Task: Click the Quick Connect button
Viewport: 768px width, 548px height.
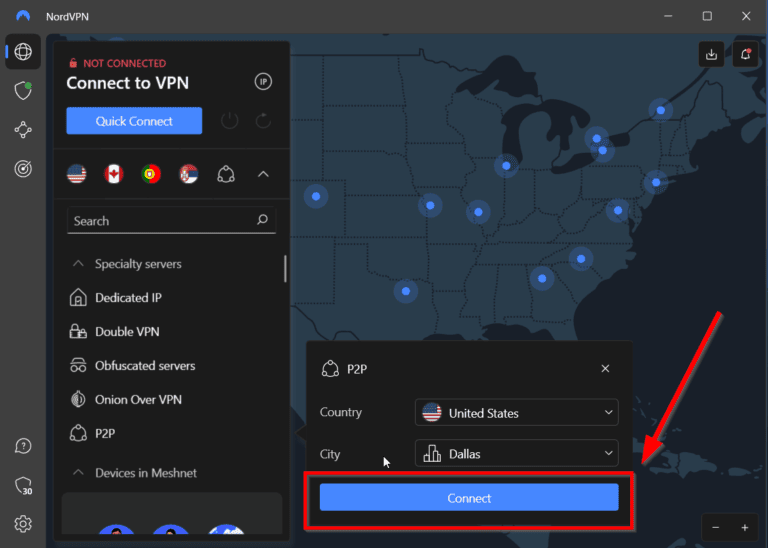Action: point(134,121)
